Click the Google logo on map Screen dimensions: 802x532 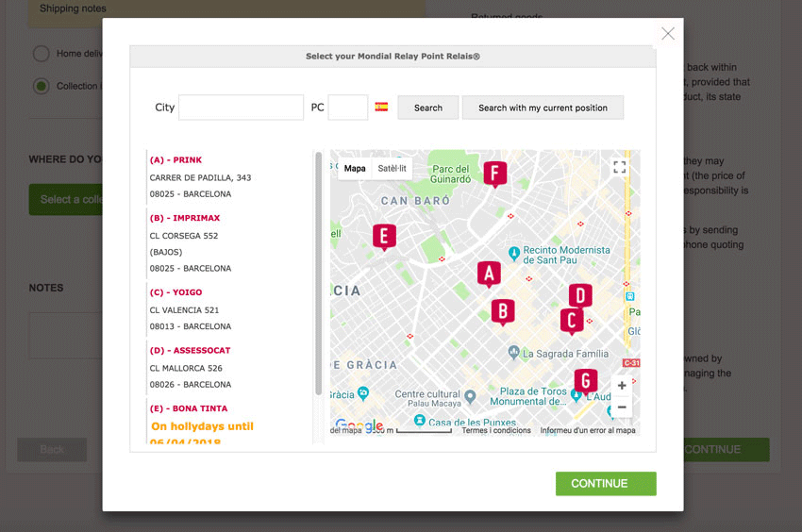click(x=359, y=425)
